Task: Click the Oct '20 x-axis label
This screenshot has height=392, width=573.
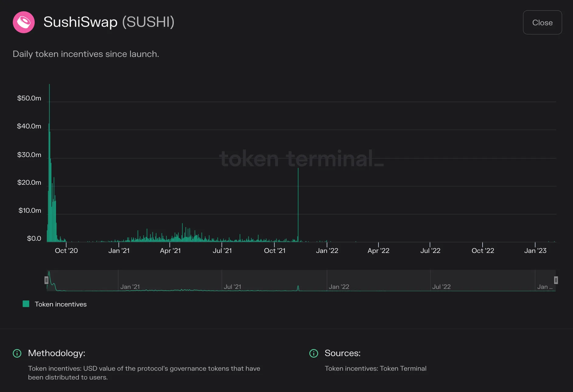Action: (66, 251)
